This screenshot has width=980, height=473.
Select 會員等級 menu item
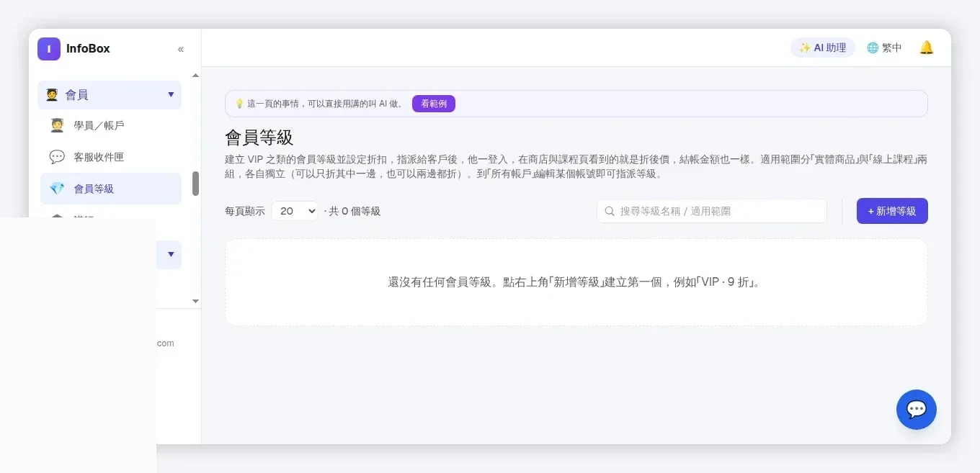[x=111, y=189]
